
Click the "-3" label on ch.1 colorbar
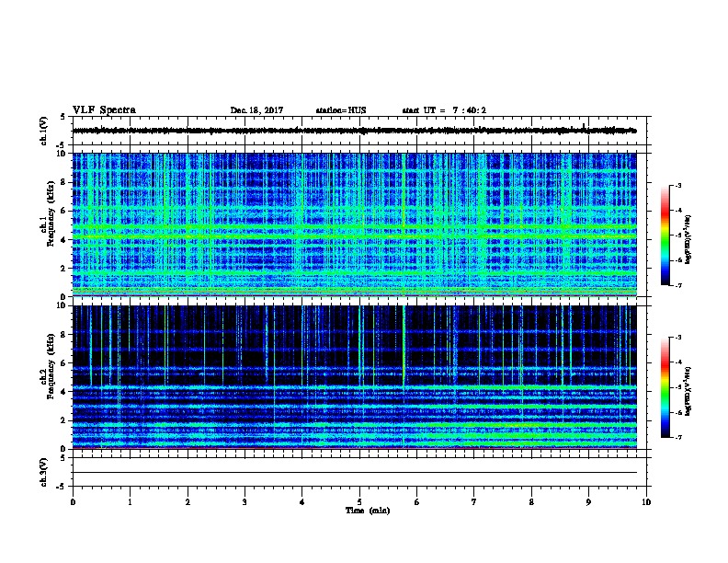[x=677, y=185]
